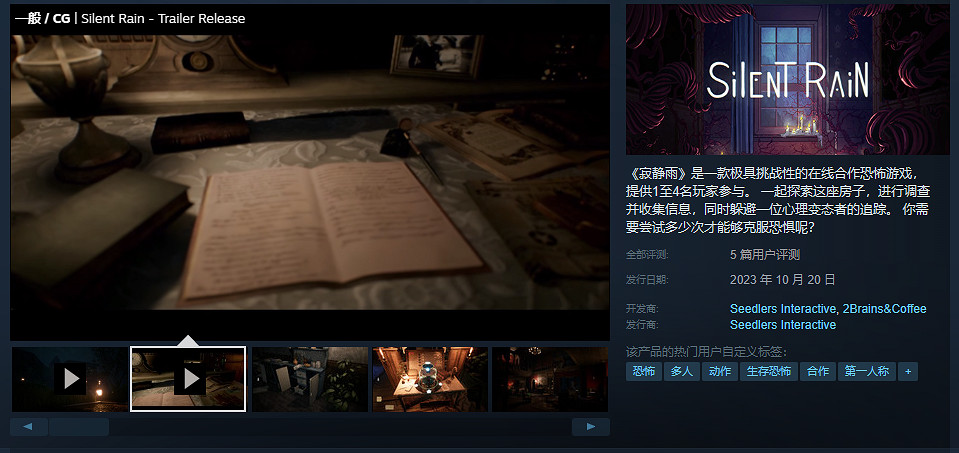Click the thumbnail strip scrollbar handle

tap(79, 427)
